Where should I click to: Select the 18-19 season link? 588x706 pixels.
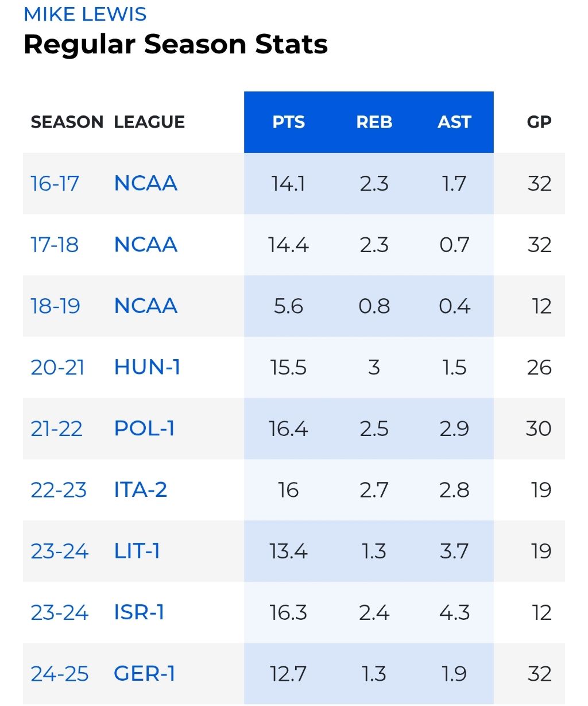pos(55,306)
